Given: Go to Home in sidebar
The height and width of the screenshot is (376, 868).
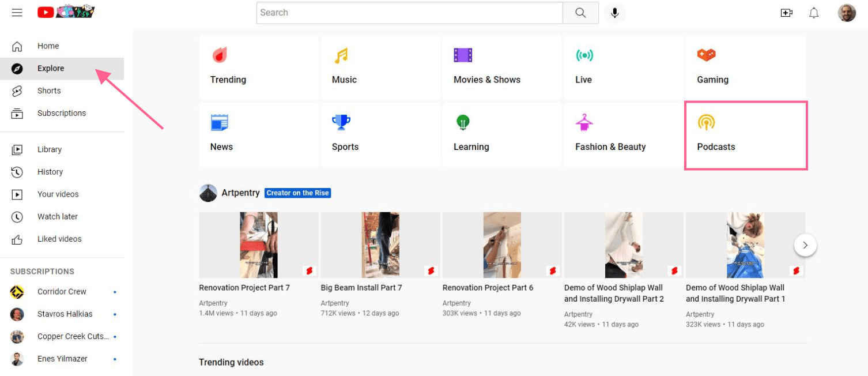Looking at the screenshot, I should [x=62, y=46].
